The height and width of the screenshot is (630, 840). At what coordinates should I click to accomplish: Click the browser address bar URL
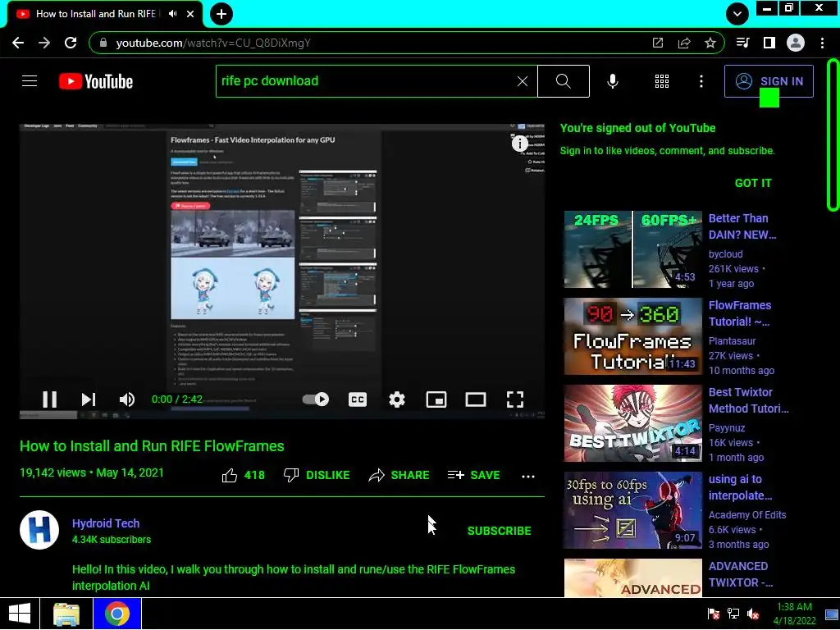point(213,43)
